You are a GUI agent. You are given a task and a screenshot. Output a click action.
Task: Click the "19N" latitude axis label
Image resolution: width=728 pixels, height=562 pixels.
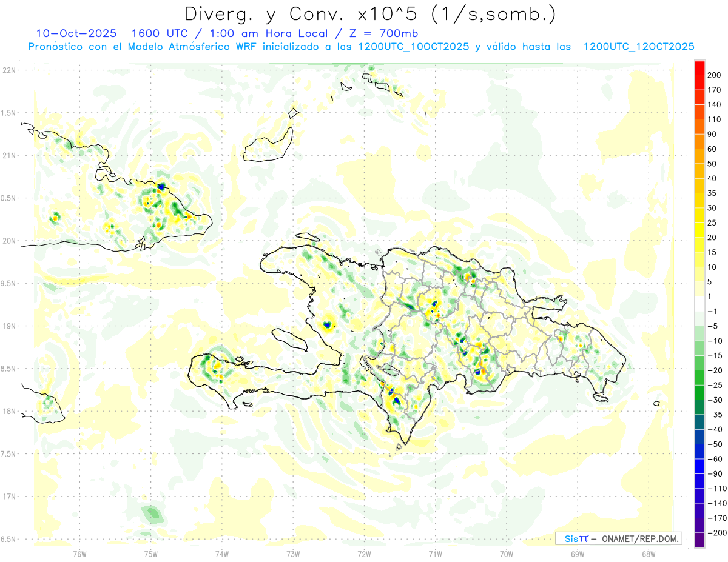click(x=8, y=326)
